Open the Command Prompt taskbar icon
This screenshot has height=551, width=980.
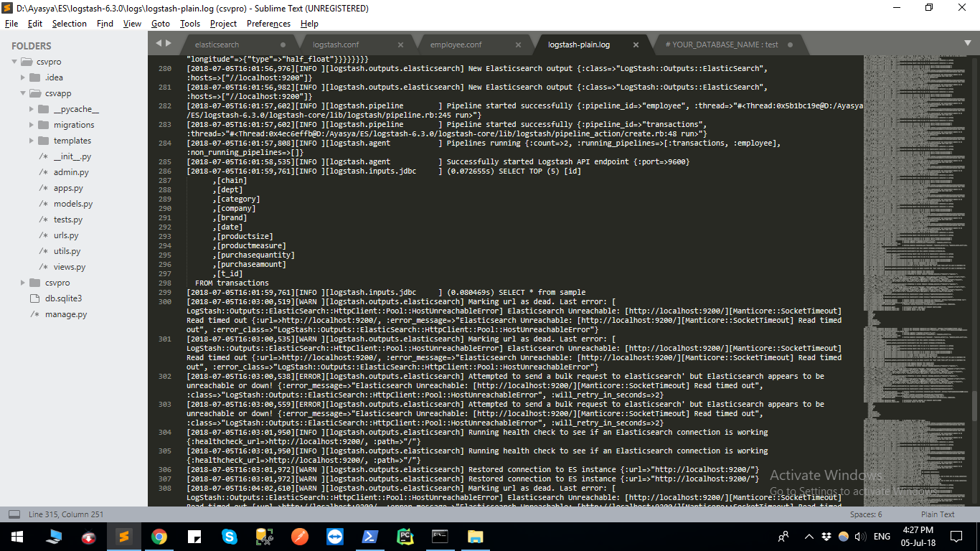point(440,536)
